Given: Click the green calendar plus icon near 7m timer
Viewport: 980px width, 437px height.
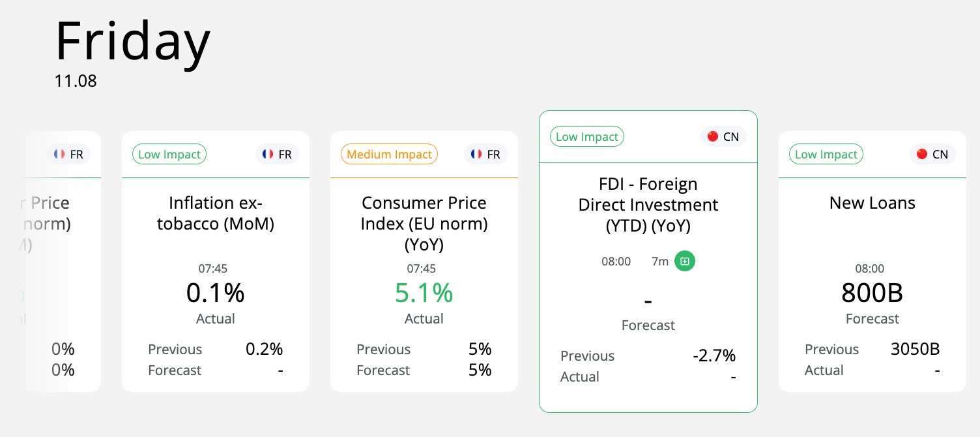Looking at the screenshot, I should 684,261.
